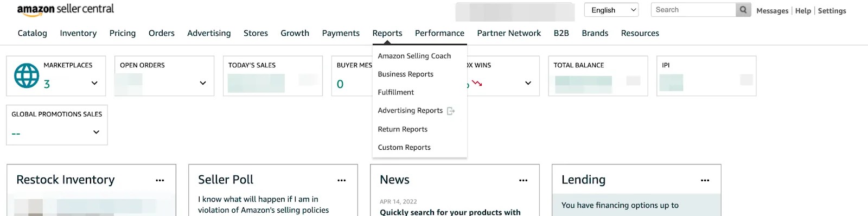Image resolution: width=868 pixels, height=216 pixels.
Task: Click the Seller Poll question text
Action: (264, 205)
